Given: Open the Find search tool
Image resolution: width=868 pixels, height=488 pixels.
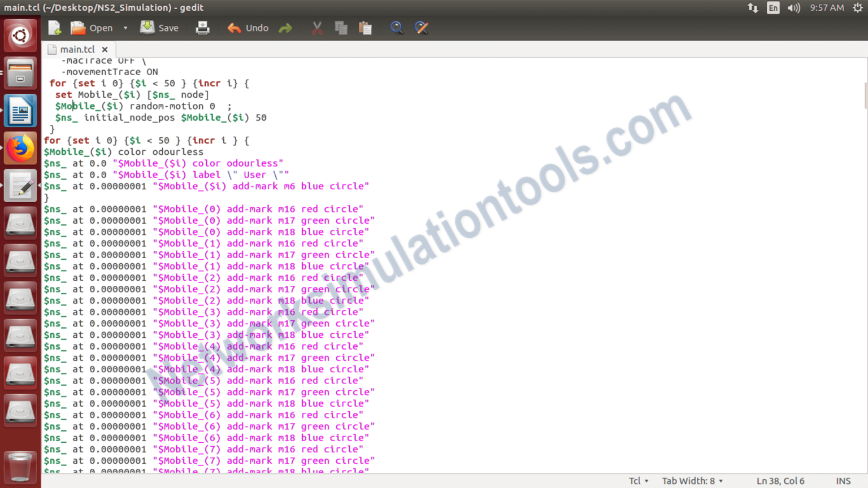Looking at the screenshot, I should [397, 27].
